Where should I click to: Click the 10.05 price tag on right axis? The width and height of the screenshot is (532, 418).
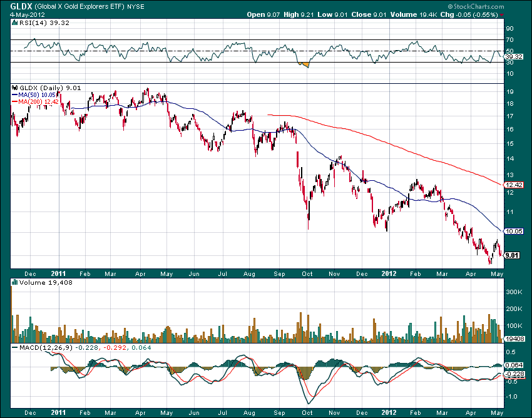pos(514,232)
